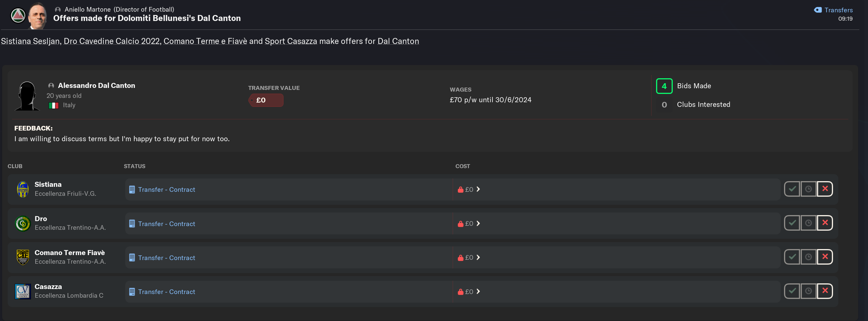Click the 'Eccellenza Lombardia C' league text
The image size is (868, 321).
click(69, 295)
